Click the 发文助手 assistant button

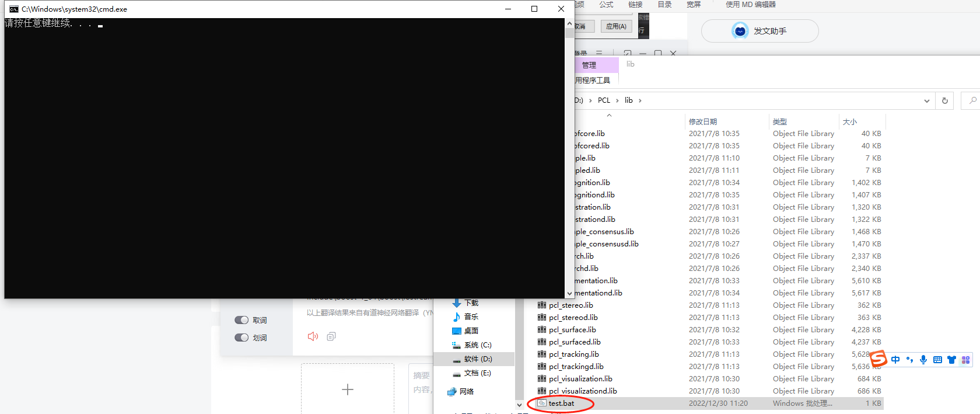click(759, 31)
